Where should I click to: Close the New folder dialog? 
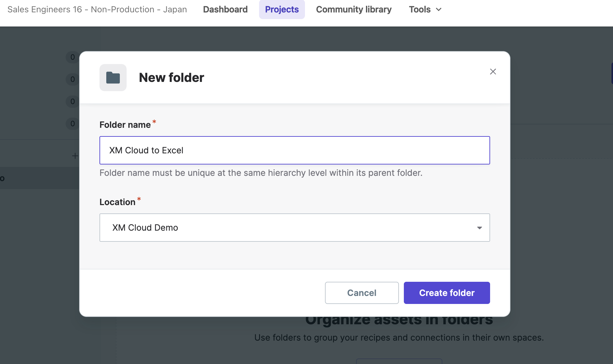point(493,72)
